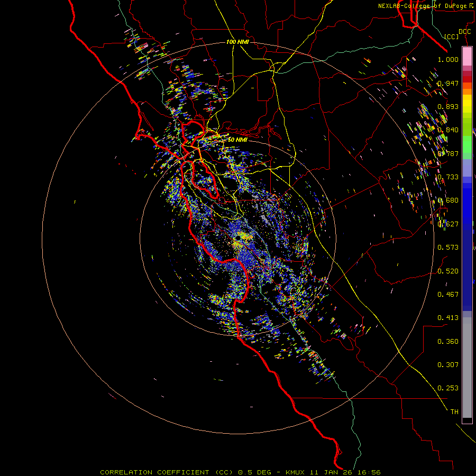Click the 0.520 legend value
The width and height of the screenshot is (476, 476).
tap(448, 271)
